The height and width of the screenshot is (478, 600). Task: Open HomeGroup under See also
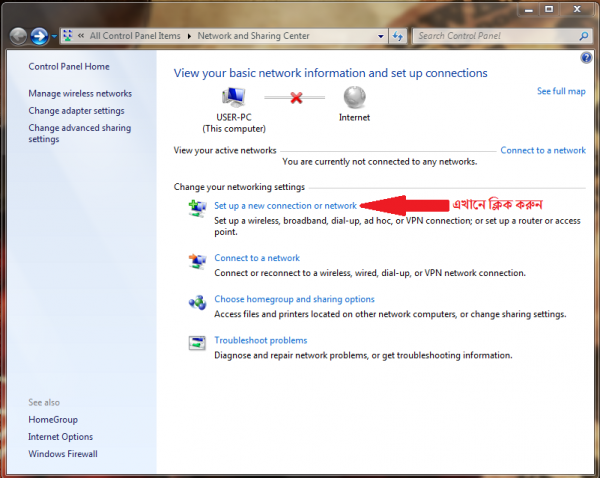coord(53,419)
